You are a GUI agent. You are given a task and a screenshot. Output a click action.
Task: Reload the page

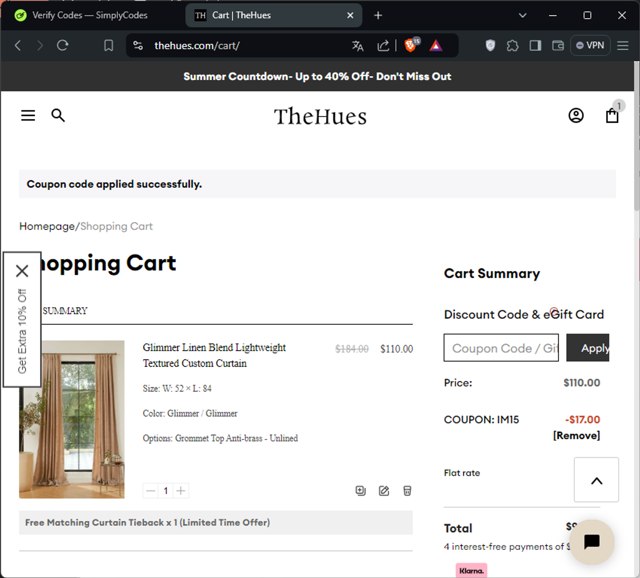click(62, 45)
